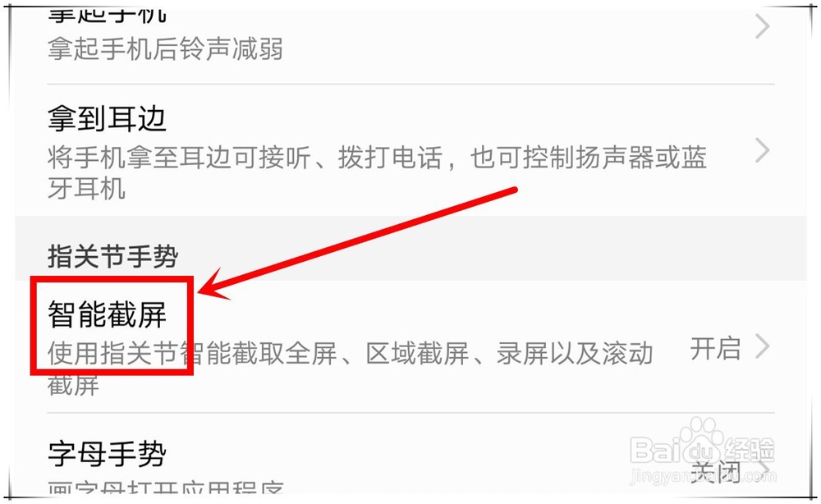Viewport: 821px width, 504px height.
Task: Tap the 画字母打开应用程序 description
Action: point(165,489)
